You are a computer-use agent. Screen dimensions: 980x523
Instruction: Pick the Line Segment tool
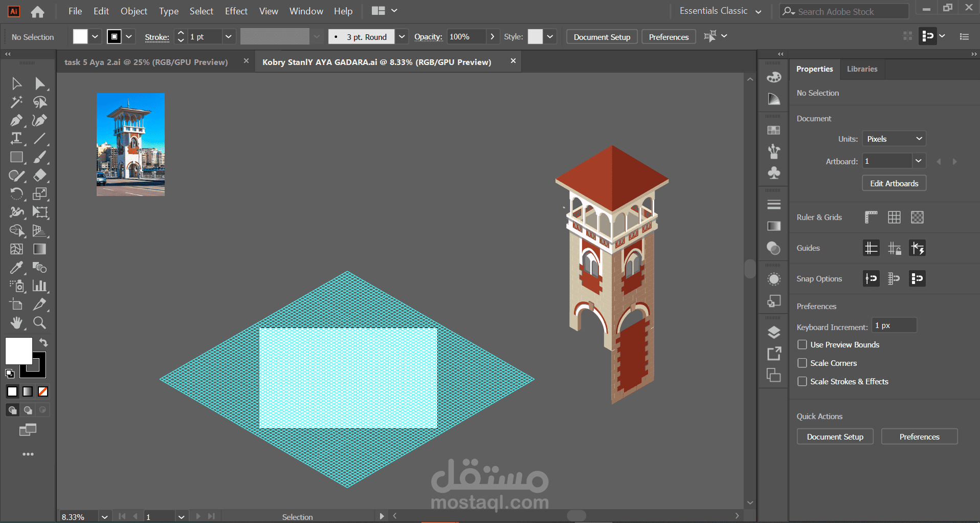pos(40,139)
